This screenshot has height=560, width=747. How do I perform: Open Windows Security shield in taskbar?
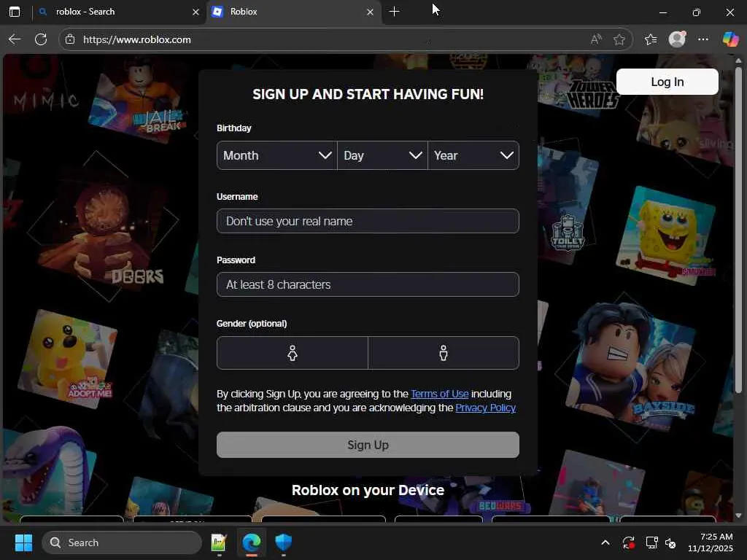(x=284, y=542)
